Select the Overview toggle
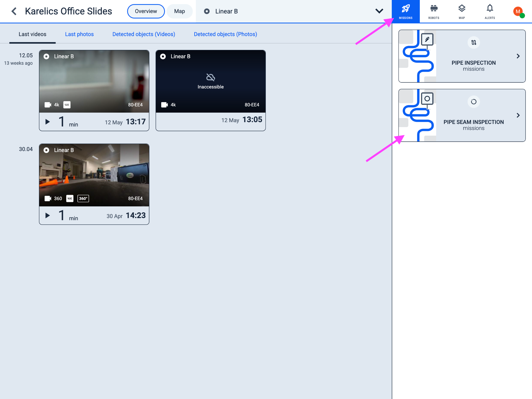The width and height of the screenshot is (532, 399). [146, 11]
